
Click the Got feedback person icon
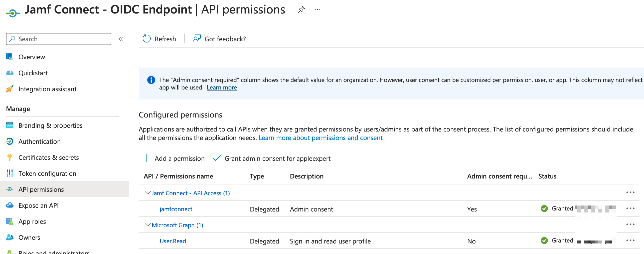[x=197, y=39]
